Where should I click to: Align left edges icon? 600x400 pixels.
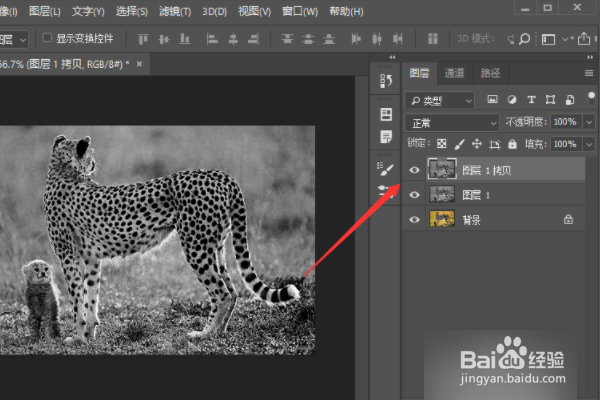tap(212, 39)
